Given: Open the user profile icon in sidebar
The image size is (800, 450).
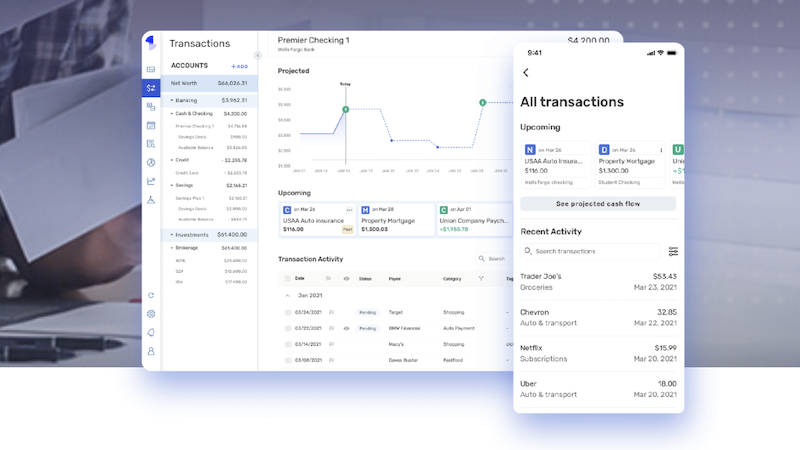Looking at the screenshot, I should coord(151,351).
